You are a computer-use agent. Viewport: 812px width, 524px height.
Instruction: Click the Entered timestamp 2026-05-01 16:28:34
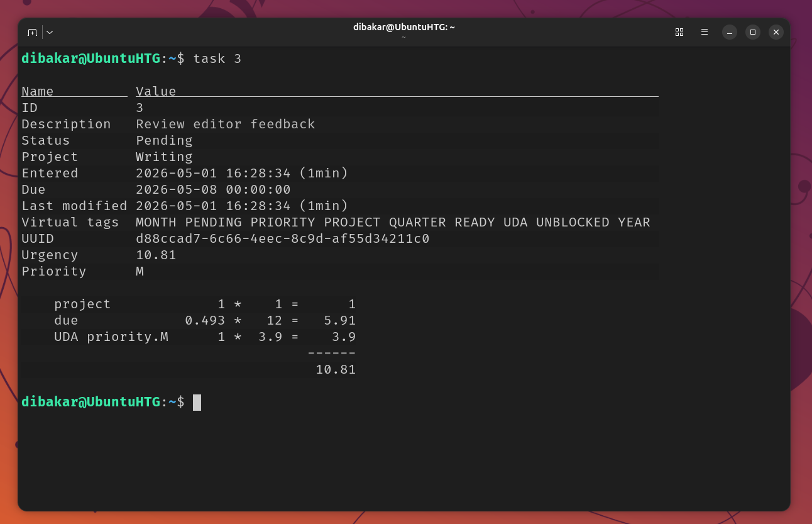tap(213, 173)
